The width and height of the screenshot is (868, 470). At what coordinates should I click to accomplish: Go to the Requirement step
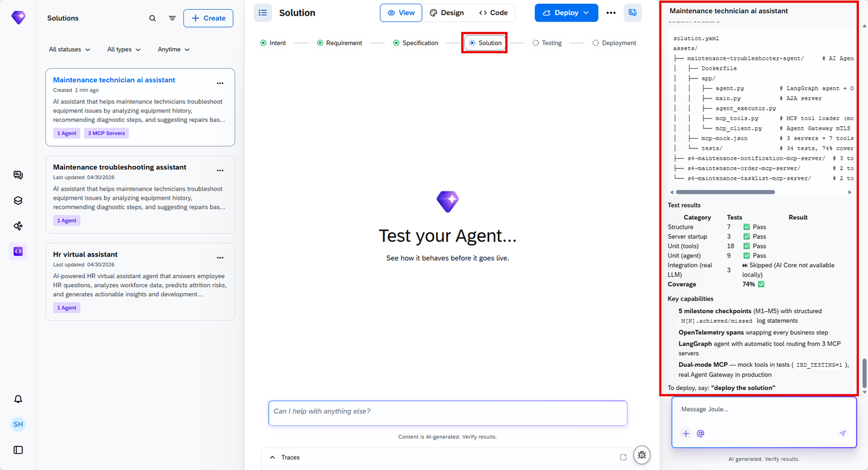point(339,43)
